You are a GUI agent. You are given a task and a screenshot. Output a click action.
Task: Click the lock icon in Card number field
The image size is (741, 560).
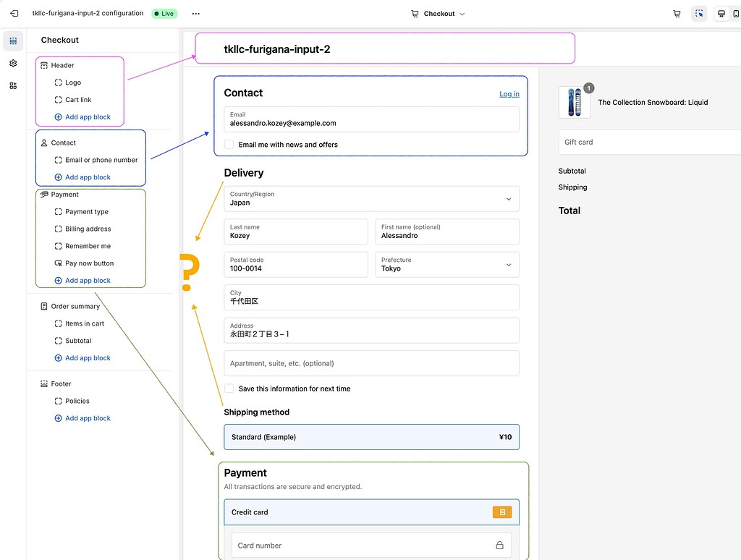point(499,545)
